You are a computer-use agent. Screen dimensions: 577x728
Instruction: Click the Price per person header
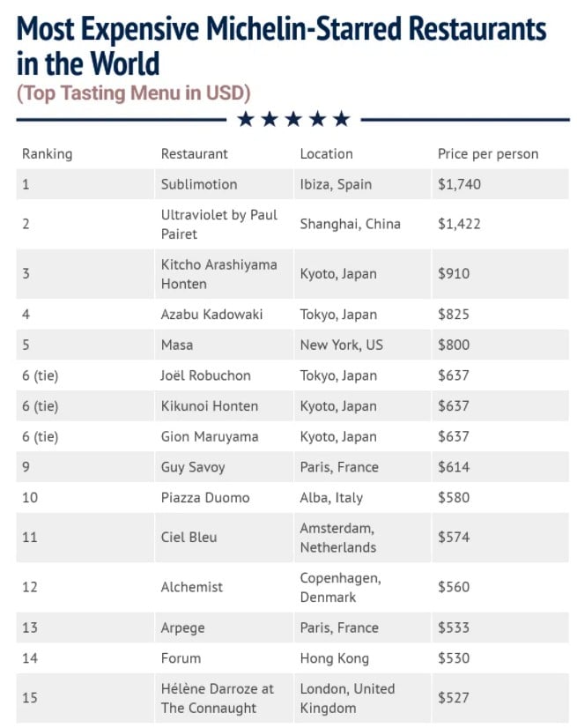point(487,153)
